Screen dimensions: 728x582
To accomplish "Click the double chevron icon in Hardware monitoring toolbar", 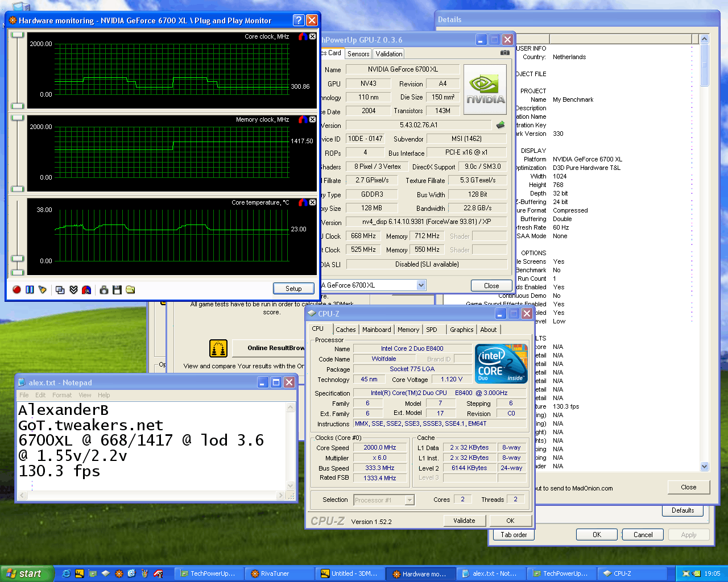I will point(73,290).
